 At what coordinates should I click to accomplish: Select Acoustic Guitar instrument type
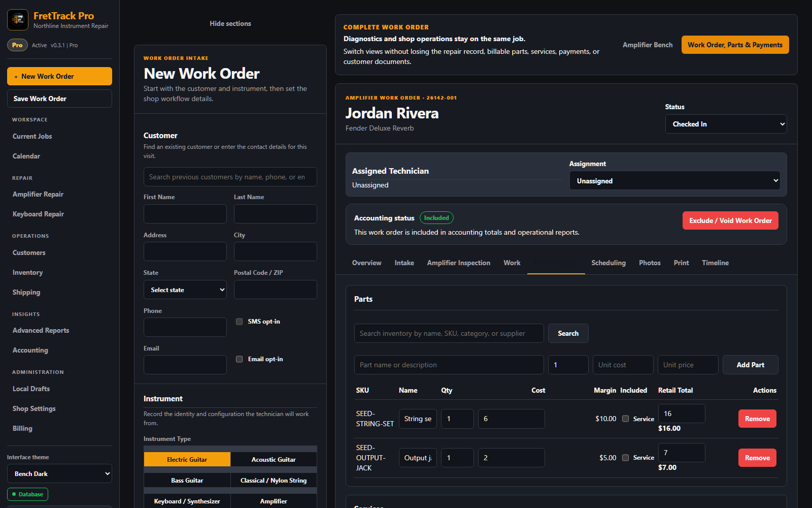pyautogui.click(x=274, y=459)
